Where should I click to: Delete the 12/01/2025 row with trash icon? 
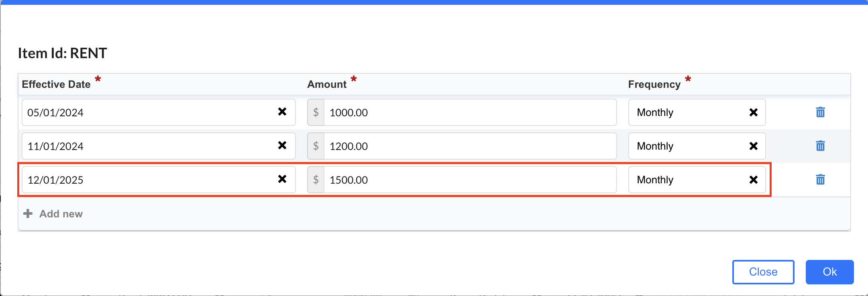pyautogui.click(x=820, y=180)
